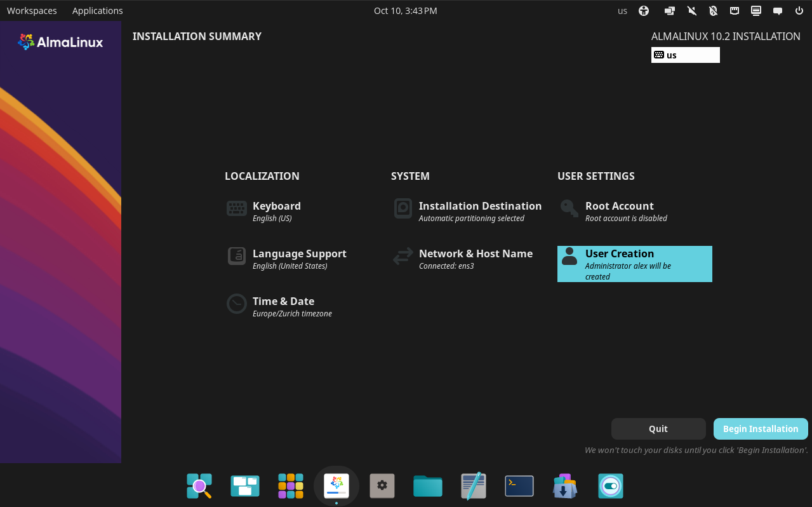Viewport: 812px width, 507px height.
Task: Click the AlmaLinux logo in sidebar
Action: 60,42
